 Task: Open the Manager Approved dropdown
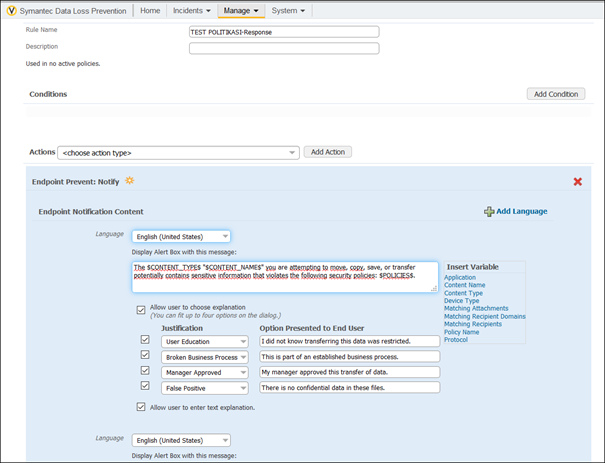(204, 373)
